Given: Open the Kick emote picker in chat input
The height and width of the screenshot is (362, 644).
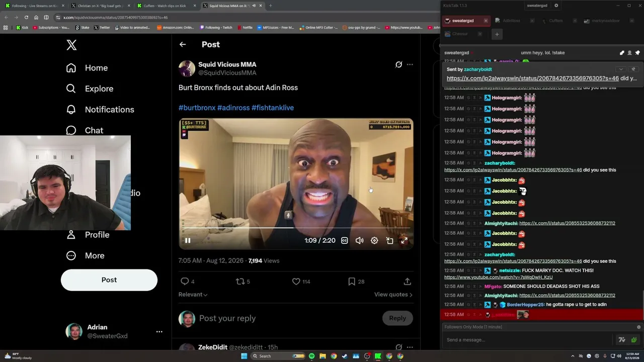Looking at the screenshot, I should pos(633,340).
